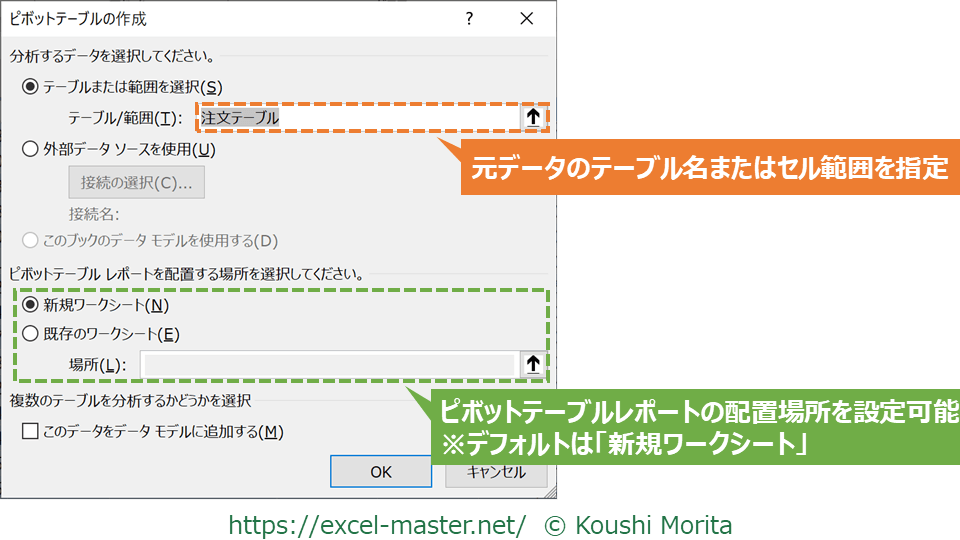Screen dimensions: 960x540
Task: Click the ピボットテーブルの作成 title bar
Action: (200, 20)
